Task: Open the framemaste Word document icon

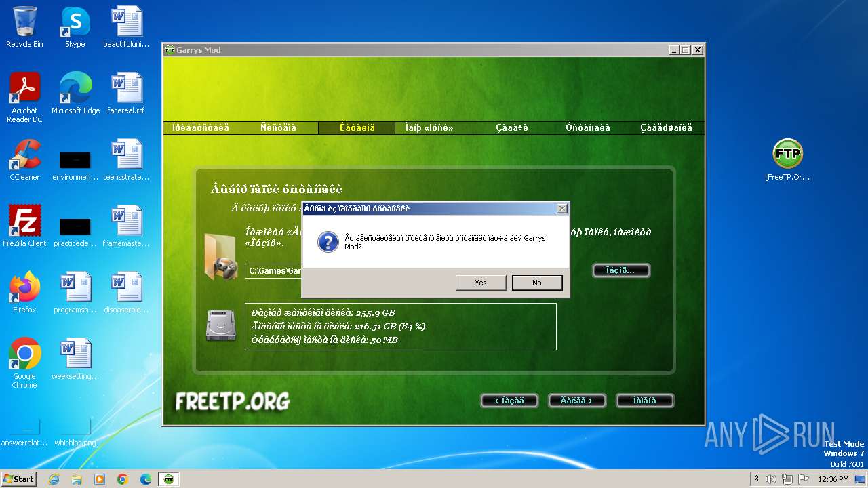Action: (x=126, y=226)
